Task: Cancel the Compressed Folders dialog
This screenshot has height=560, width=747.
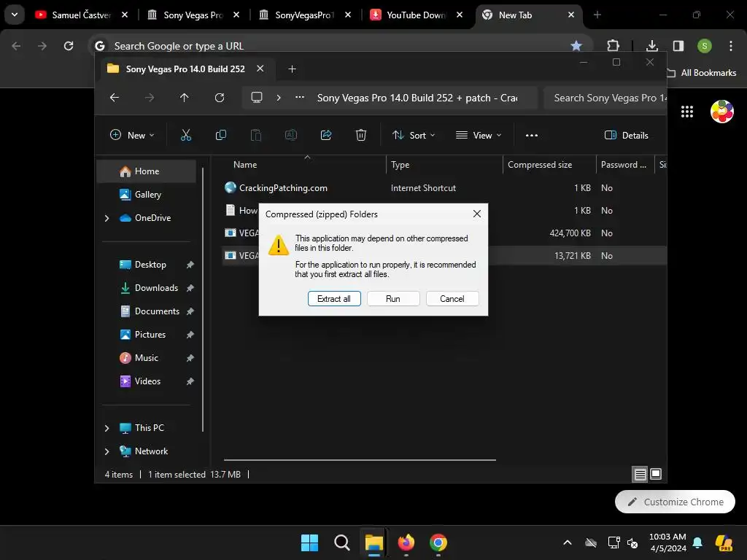Action: (x=452, y=298)
